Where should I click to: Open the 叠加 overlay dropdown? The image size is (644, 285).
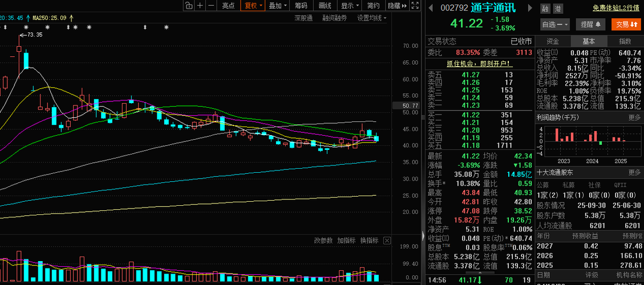pos(278,5)
